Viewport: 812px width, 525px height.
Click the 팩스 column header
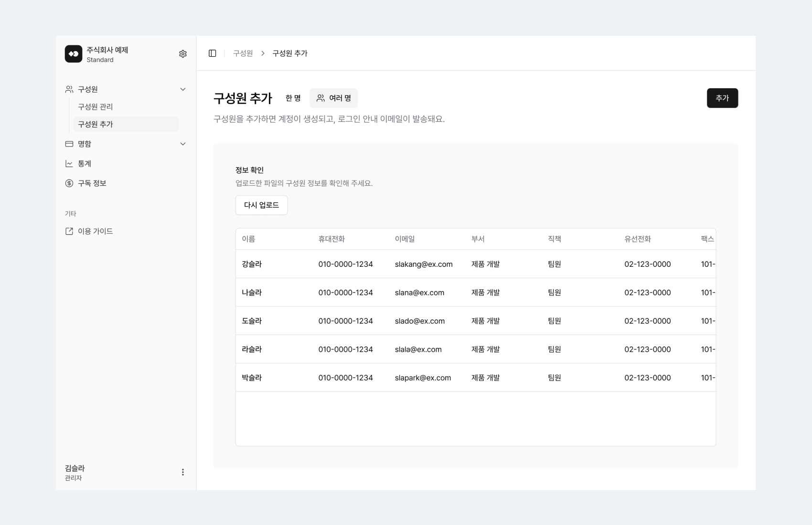tap(707, 239)
